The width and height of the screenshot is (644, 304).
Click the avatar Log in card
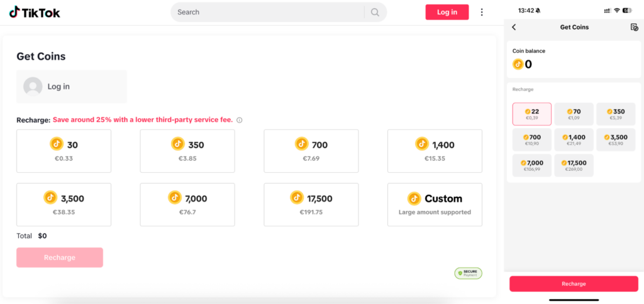[72, 87]
